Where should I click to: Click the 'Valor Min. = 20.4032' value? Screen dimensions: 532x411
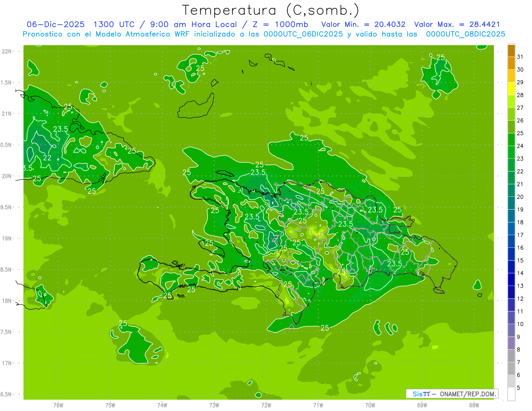coord(363,25)
